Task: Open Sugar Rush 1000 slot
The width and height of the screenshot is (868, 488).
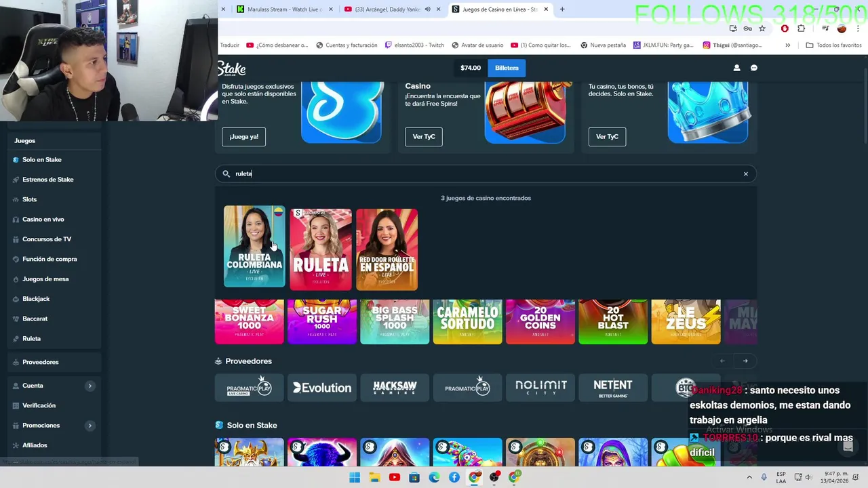Action: (322, 322)
